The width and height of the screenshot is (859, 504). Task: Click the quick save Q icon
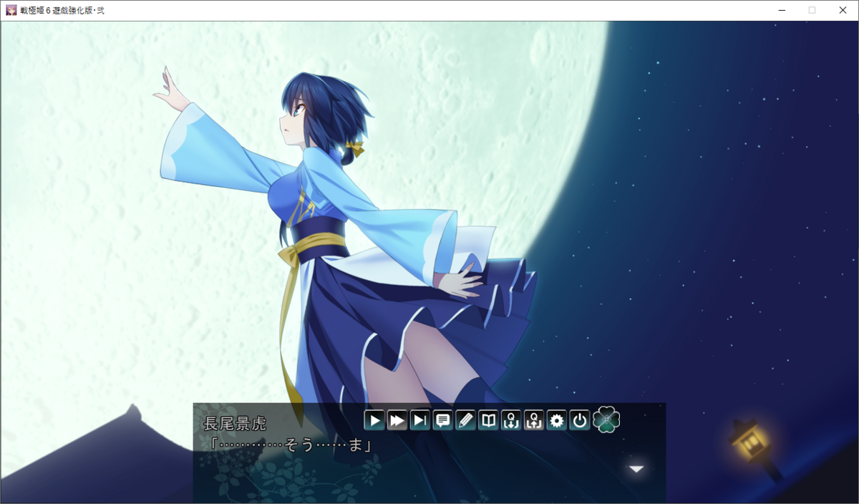pyautogui.click(x=511, y=420)
